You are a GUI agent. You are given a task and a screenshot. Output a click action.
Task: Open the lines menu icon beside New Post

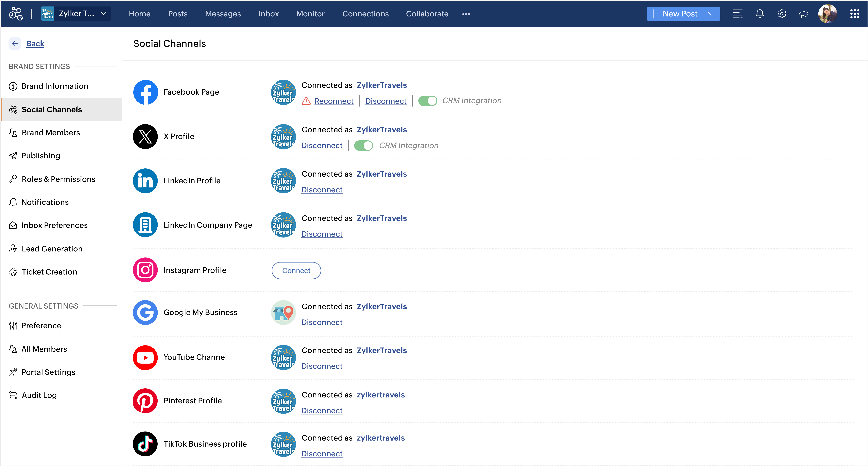738,14
